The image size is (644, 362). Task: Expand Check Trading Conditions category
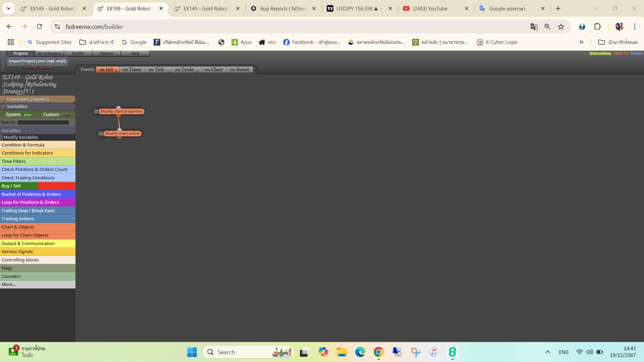[38, 178]
